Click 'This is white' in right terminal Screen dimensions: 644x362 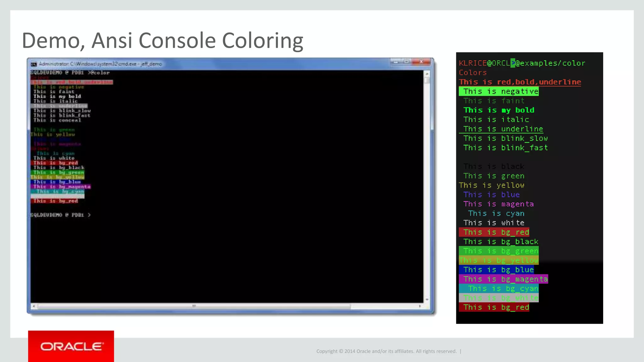coord(494,223)
